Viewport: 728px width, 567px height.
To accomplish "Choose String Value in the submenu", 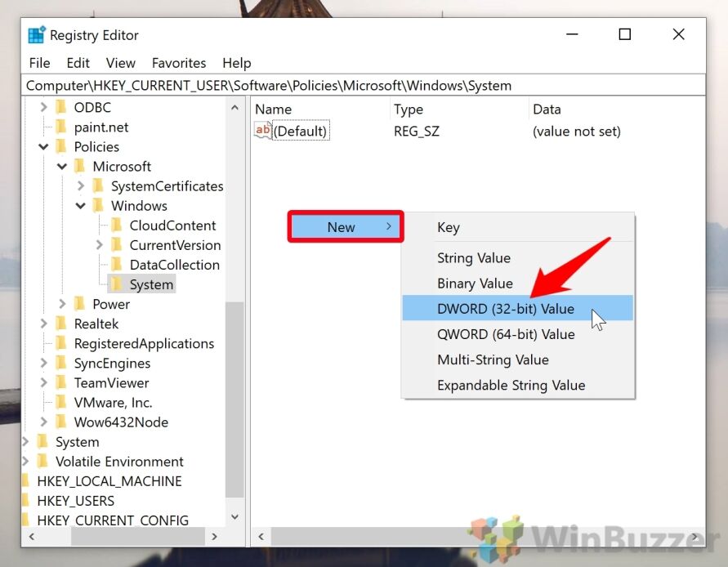I will (x=518, y=257).
